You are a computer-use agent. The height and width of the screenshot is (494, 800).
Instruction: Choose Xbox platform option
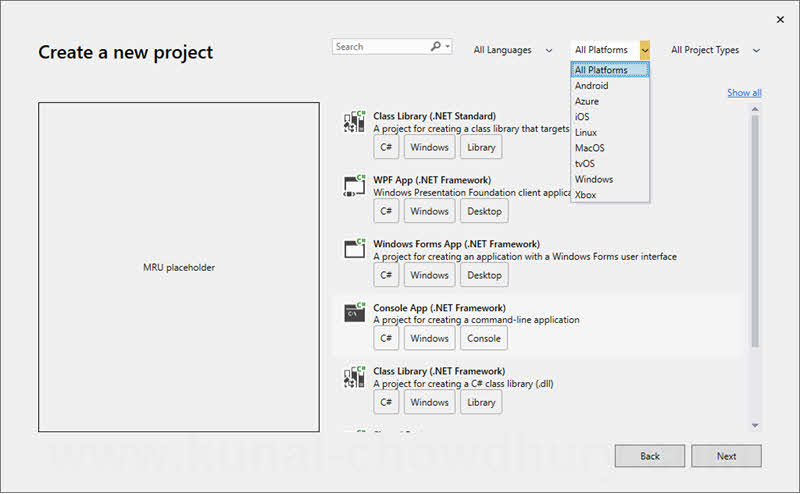(x=610, y=194)
